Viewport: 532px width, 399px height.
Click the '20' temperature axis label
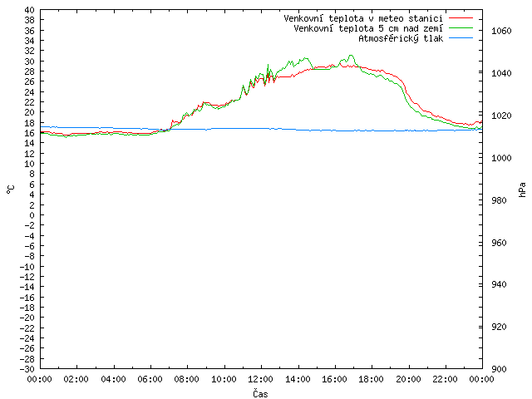point(30,112)
